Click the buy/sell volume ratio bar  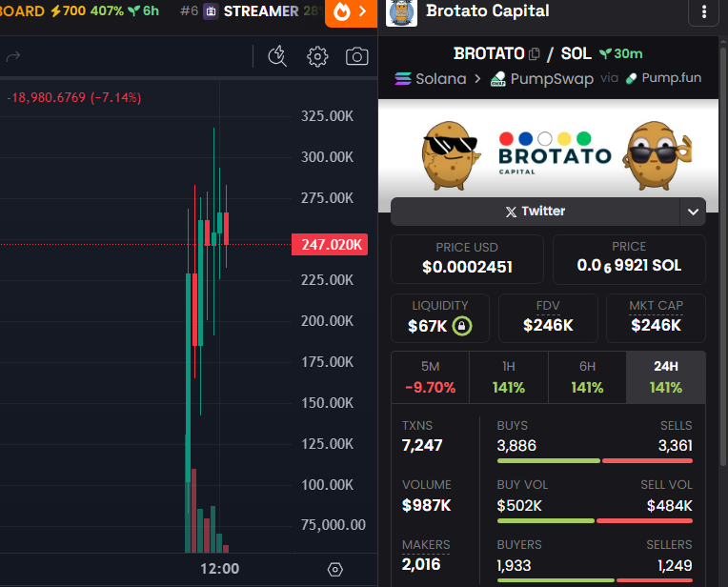pyautogui.click(x=595, y=520)
